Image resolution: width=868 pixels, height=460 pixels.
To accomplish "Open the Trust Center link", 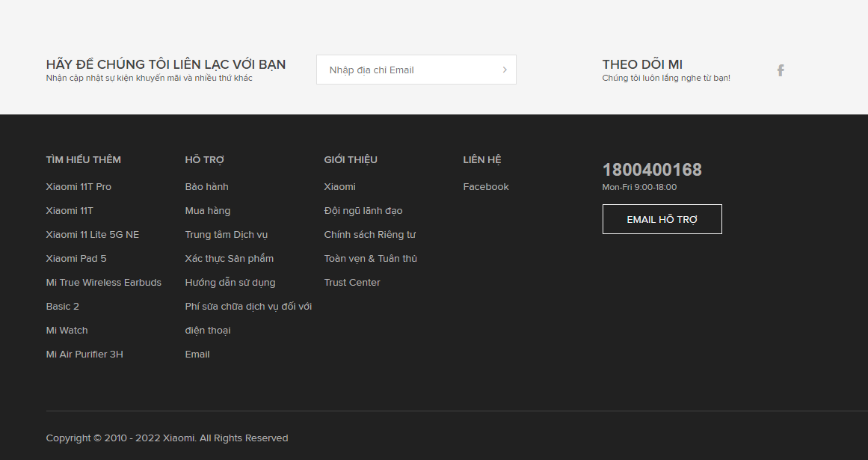I will [x=352, y=282].
